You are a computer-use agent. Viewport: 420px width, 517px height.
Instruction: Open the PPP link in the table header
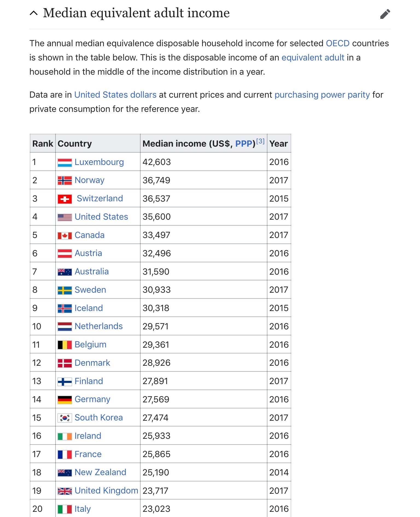tap(245, 144)
